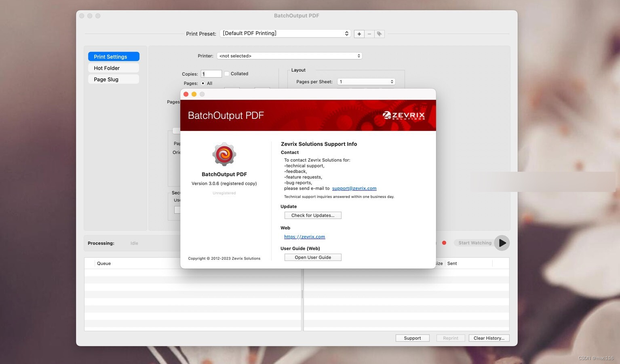Click the Support button in main window
The image size is (620, 364).
(x=412, y=338)
